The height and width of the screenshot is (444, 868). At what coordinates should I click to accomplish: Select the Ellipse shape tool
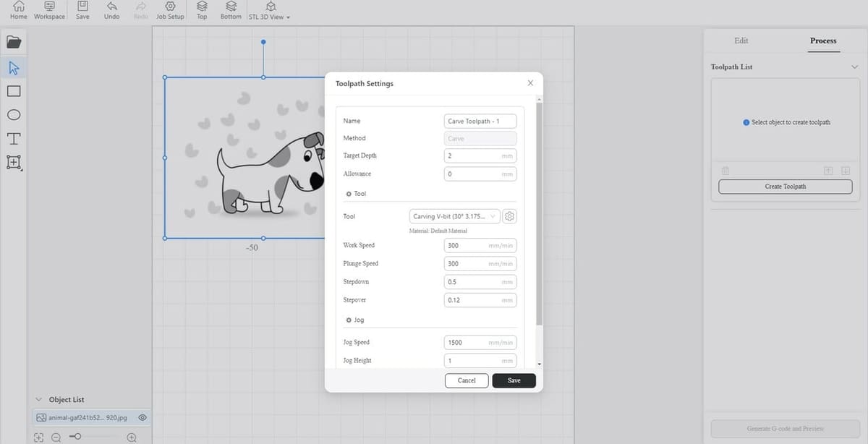[14, 115]
